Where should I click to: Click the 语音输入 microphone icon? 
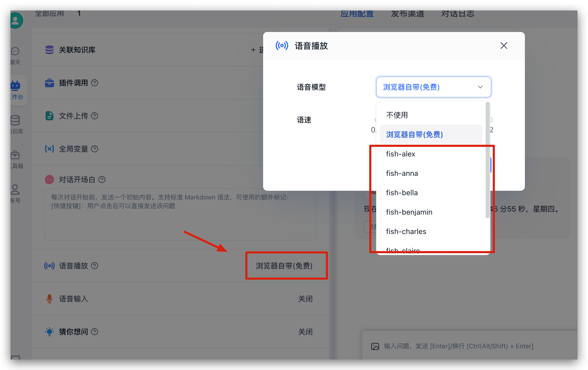click(49, 299)
